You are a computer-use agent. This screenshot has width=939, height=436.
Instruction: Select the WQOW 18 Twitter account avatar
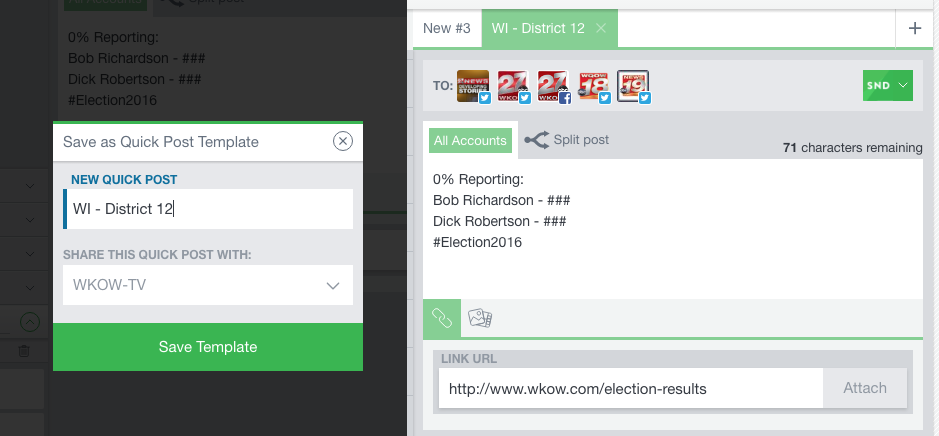tap(594, 86)
